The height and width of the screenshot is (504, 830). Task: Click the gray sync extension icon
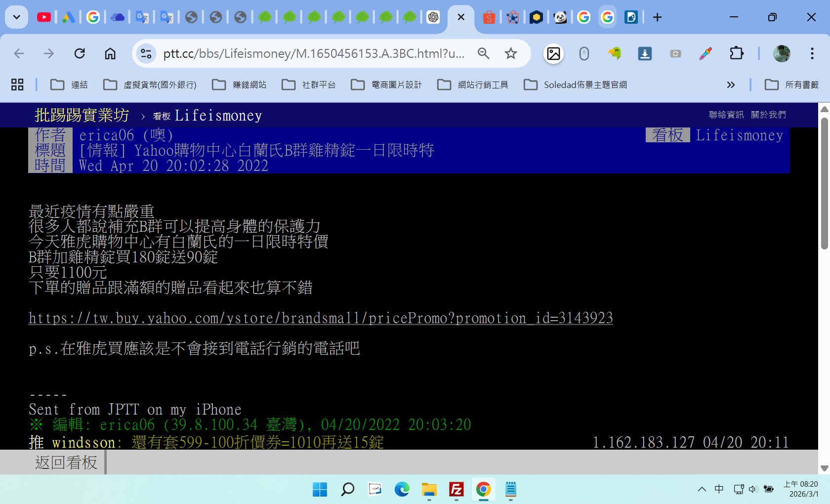675,53
